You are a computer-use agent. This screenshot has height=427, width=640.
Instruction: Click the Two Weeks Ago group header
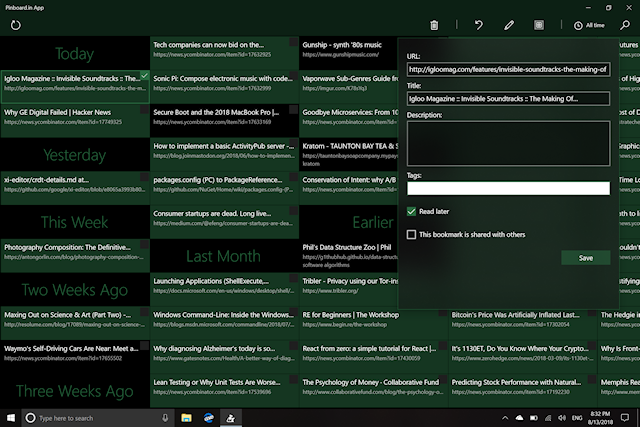(x=75, y=290)
